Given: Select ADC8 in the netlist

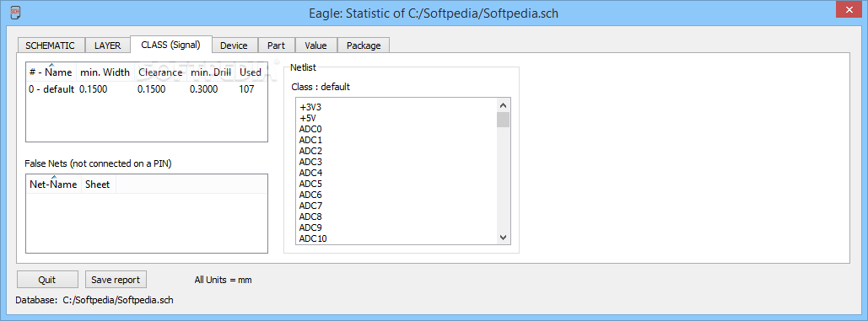Looking at the screenshot, I should (x=310, y=217).
